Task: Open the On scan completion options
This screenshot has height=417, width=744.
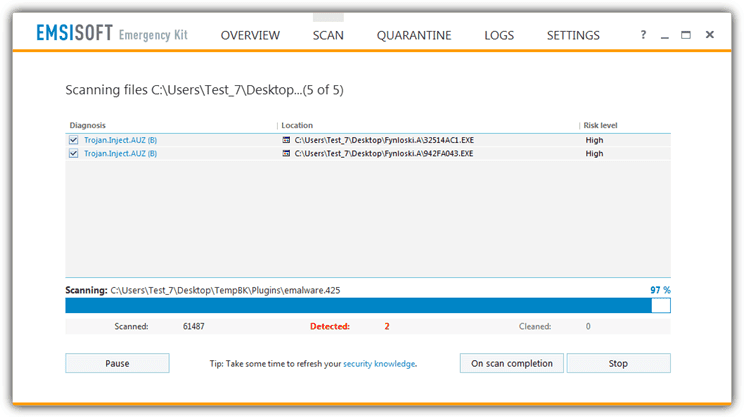Action: [x=512, y=363]
